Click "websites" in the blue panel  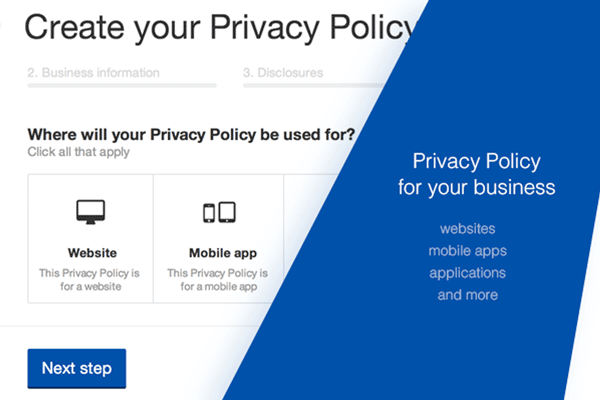467,229
